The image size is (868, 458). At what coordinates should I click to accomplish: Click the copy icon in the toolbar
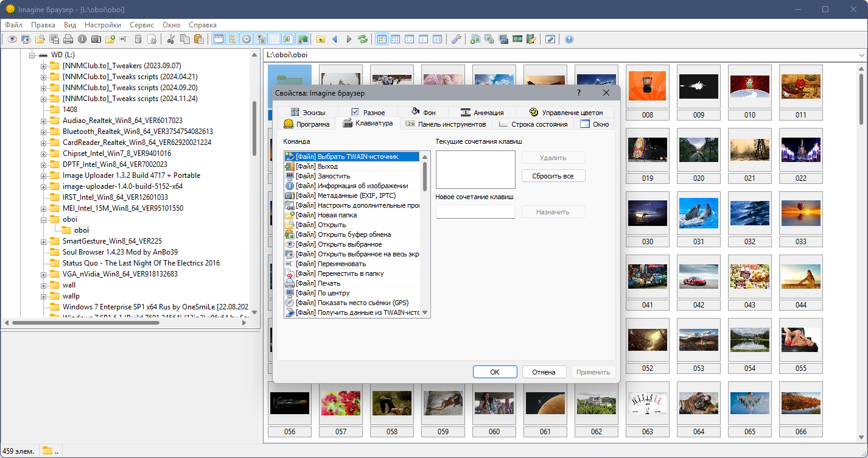(184, 40)
